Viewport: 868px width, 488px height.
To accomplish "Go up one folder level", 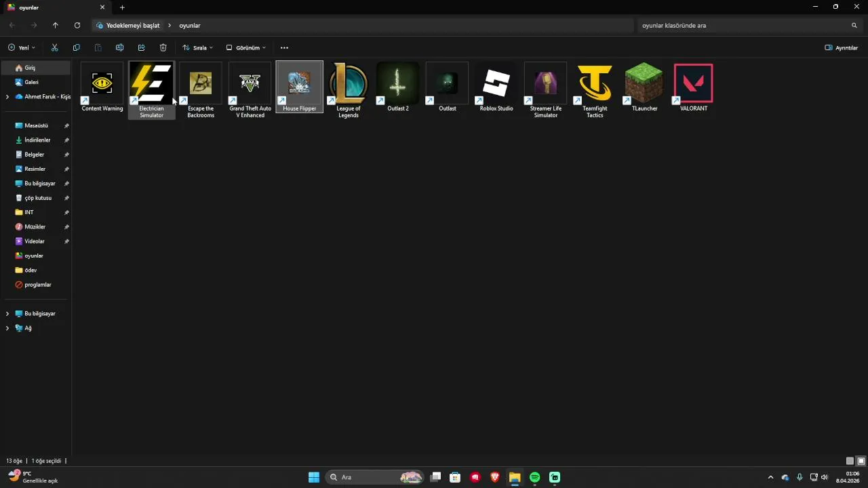I will (55, 25).
